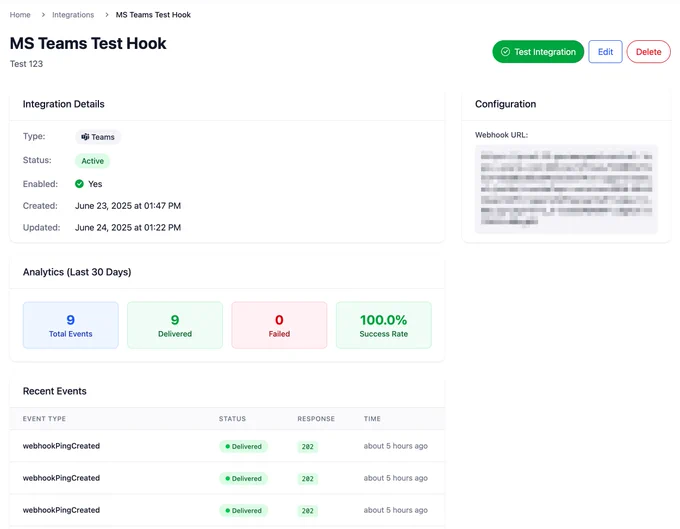Click the Integration Details heading
The image size is (680, 529).
64,104
